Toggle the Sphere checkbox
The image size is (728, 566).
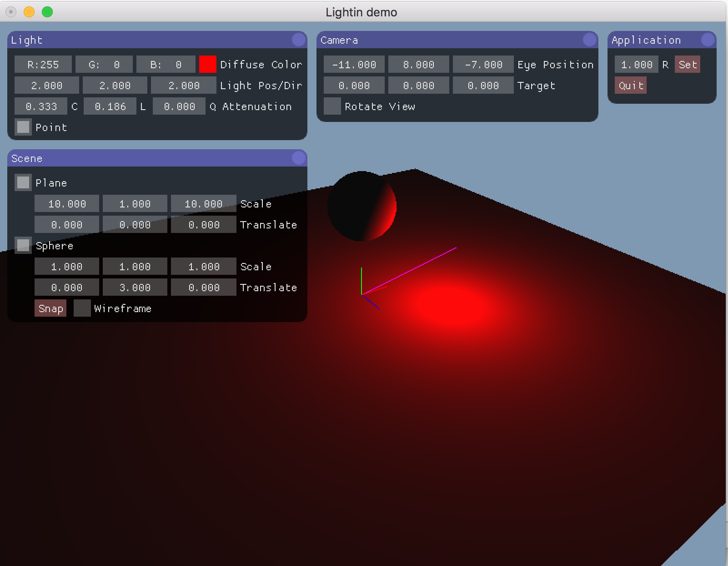point(23,246)
